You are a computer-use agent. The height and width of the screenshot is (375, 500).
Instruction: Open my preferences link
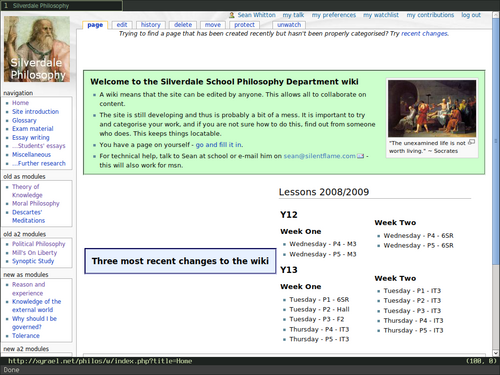coord(334,15)
